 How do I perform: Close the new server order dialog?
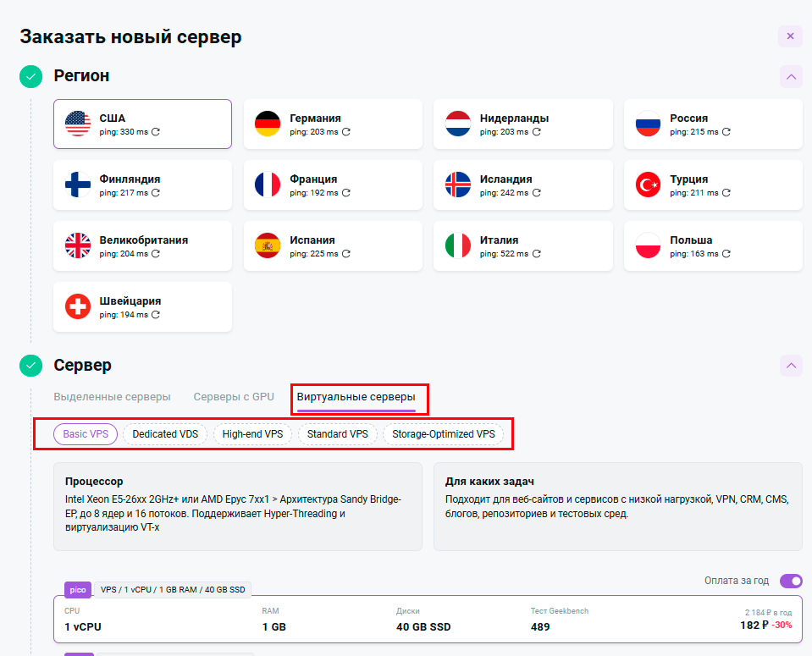pyautogui.click(x=790, y=36)
